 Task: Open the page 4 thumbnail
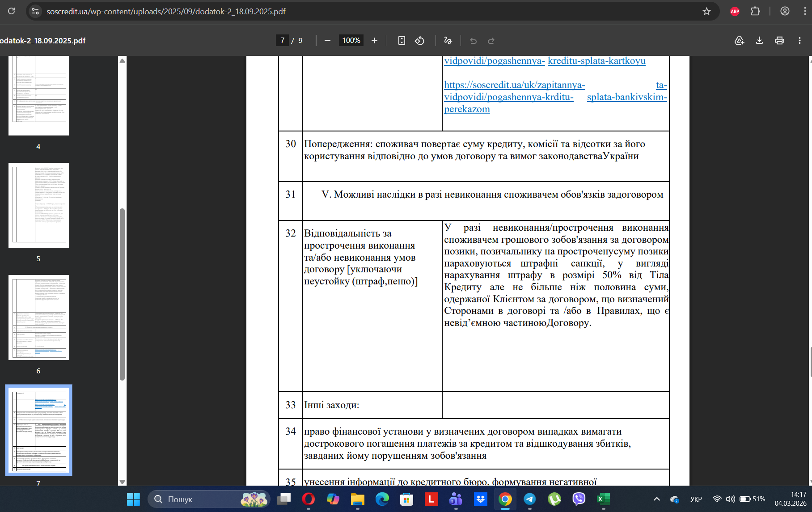click(x=38, y=95)
